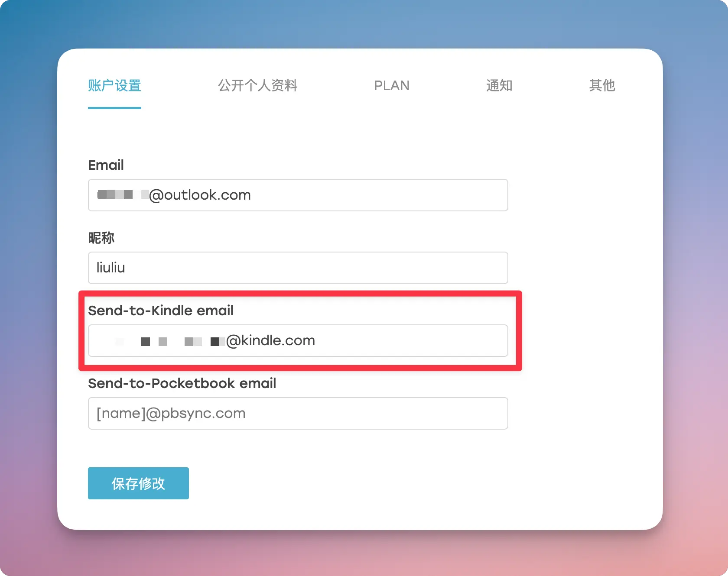Click the 昵称 label text
The width and height of the screenshot is (728, 576).
pyautogui.click(x=101, y=238)
